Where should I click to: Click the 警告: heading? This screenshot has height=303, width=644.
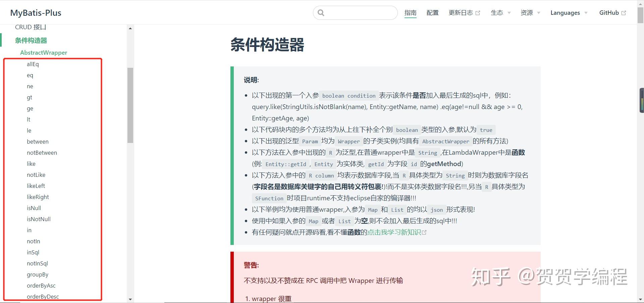251,265
